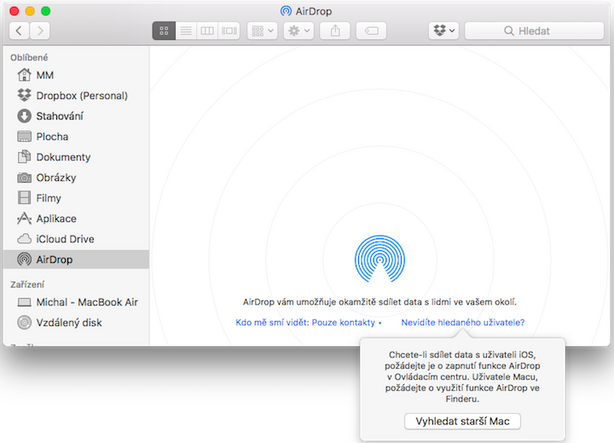
Task: Maximize the window with green button
Action: [46, 11]
